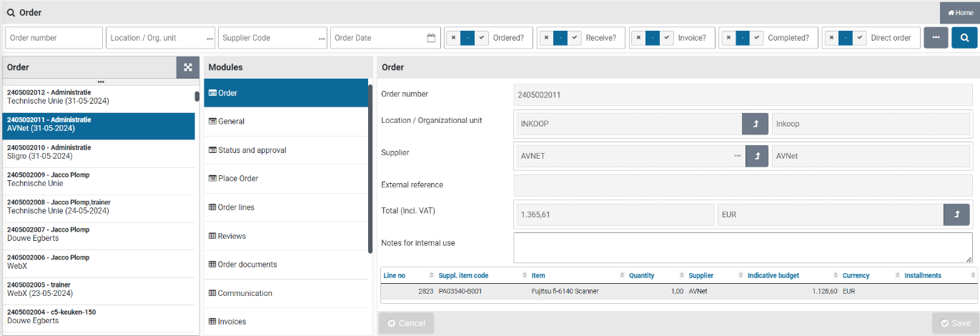Image resolution: width=980 pixels, height=336 pixels.
Task: Set Completed? filter to checked
Action: [757, 38]
